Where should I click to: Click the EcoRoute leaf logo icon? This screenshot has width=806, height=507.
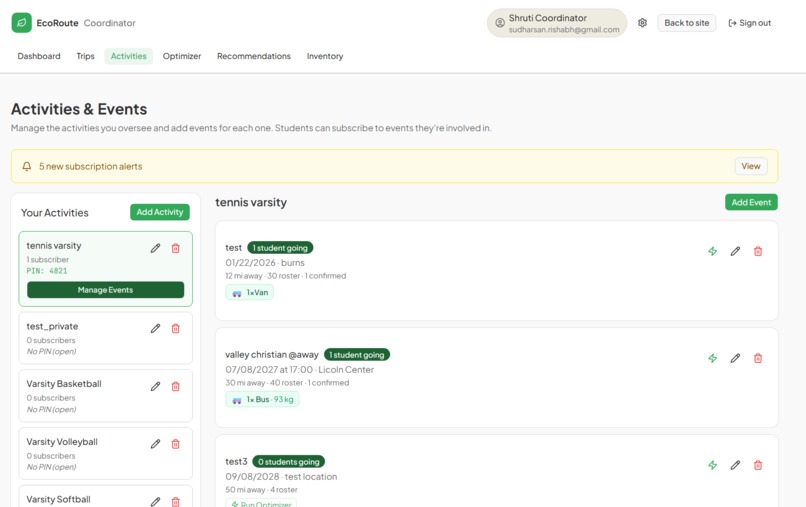(22, 23)
